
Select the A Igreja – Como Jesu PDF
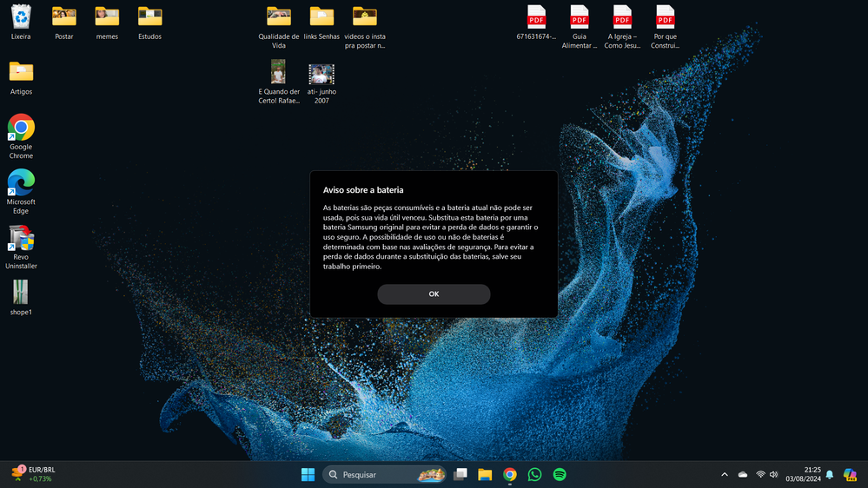click(622, 27)
